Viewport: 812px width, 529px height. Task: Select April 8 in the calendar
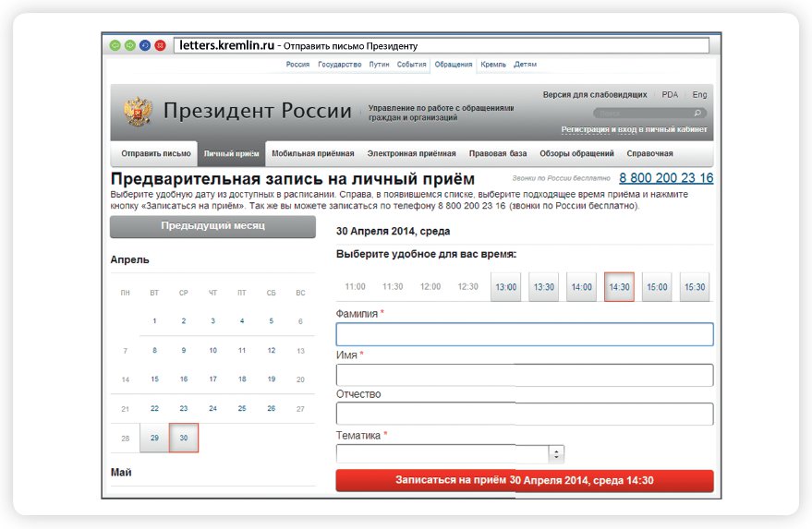point(154,351)
